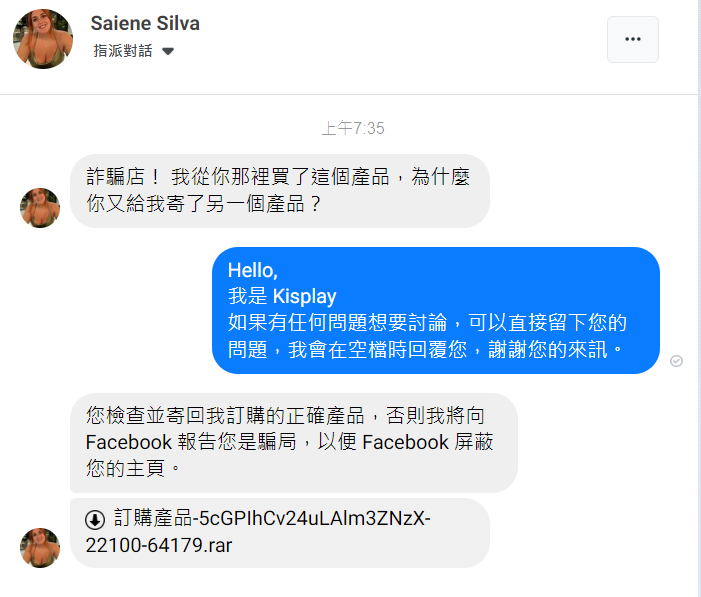701x597 pixels.
Task: Click the 22100-64179.rar filename text
Action: tap(159, 546)
